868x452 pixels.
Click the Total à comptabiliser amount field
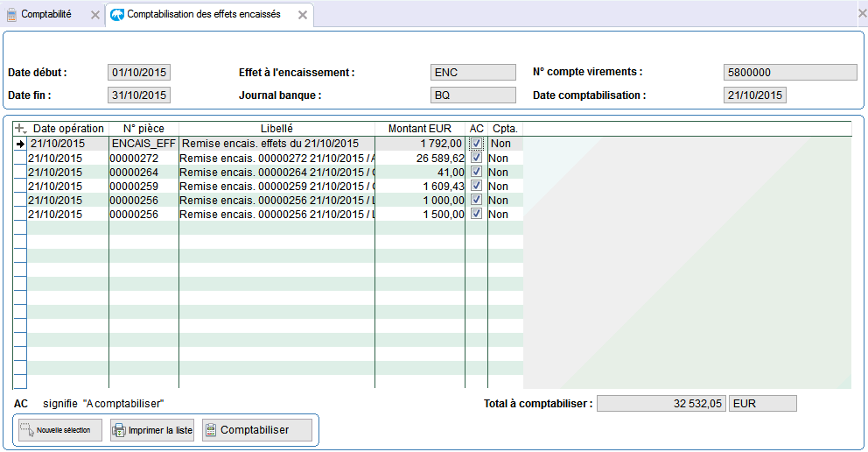(x=661, y=404)
